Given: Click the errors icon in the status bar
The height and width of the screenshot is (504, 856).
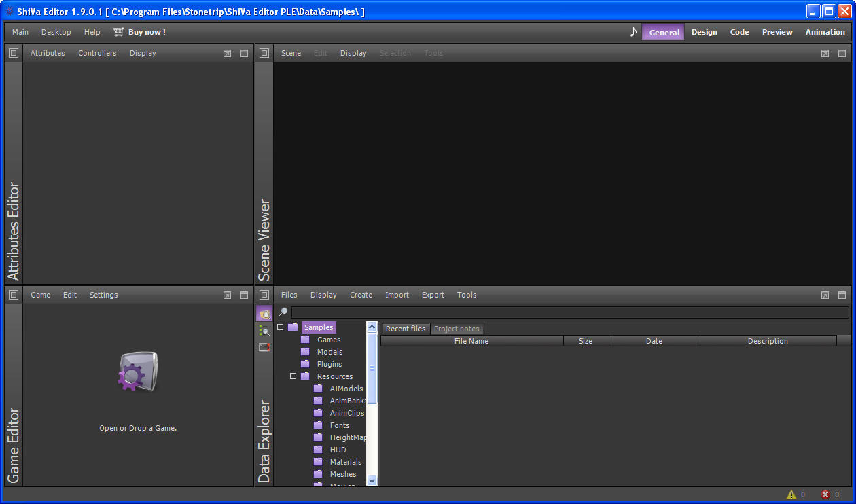Looking at the screenshot, I should tap(826, 494).
